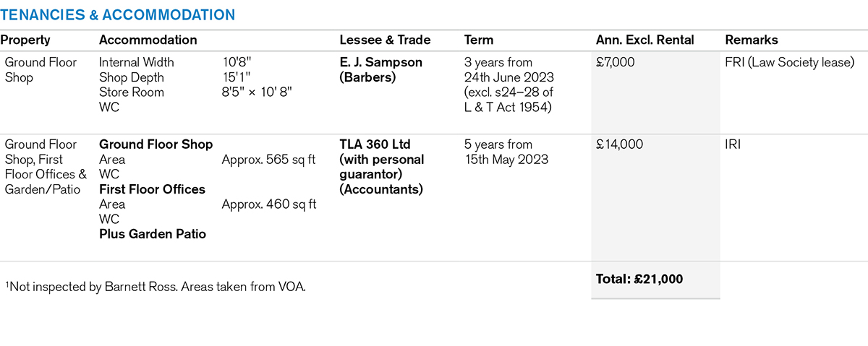Select the 15th May 2023 term text
This screenshot has height=346, width=868.
click(x=506, y=159)
